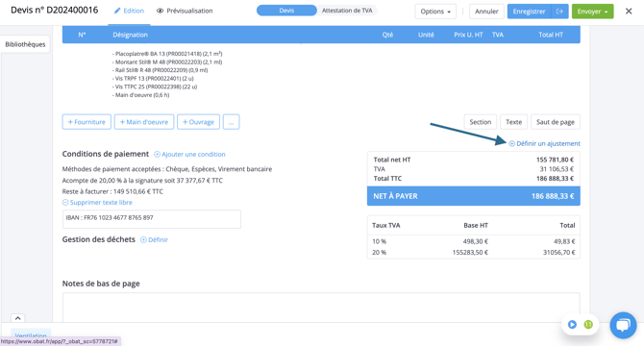Click the Enregistrer button
The image size is (644, 346).
tap(529, 12)
